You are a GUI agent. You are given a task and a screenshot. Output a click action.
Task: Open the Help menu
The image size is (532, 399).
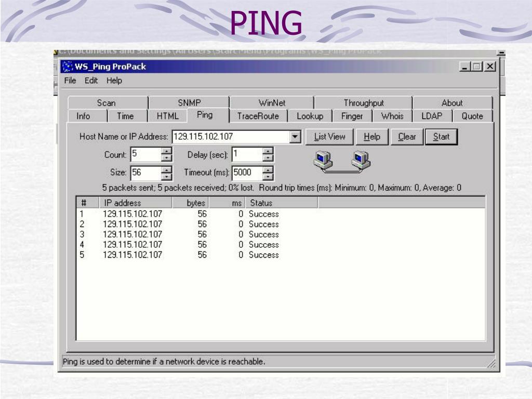coord(114,81)
